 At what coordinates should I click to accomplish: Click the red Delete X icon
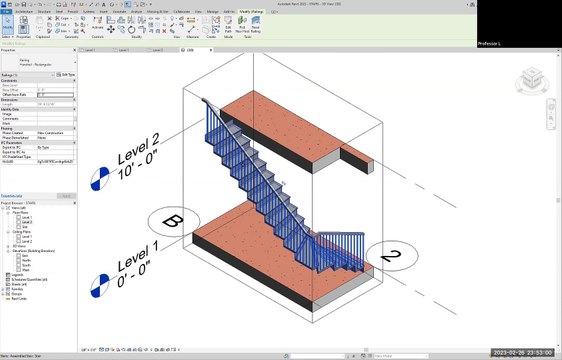click(164, 31)
